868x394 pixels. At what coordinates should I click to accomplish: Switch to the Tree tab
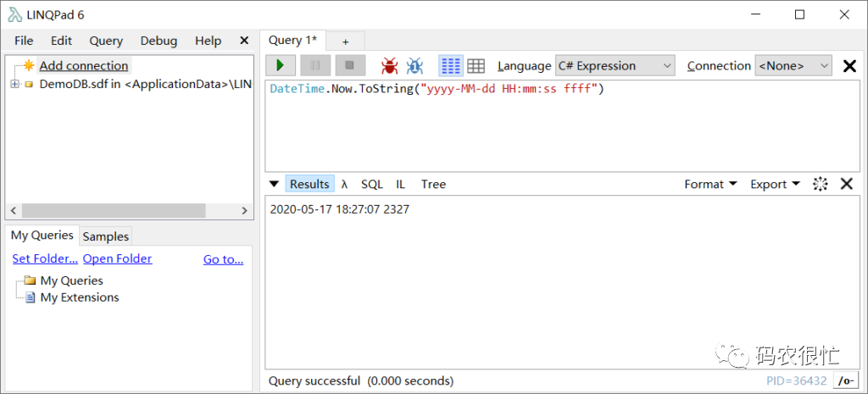(x=433, y=184)
